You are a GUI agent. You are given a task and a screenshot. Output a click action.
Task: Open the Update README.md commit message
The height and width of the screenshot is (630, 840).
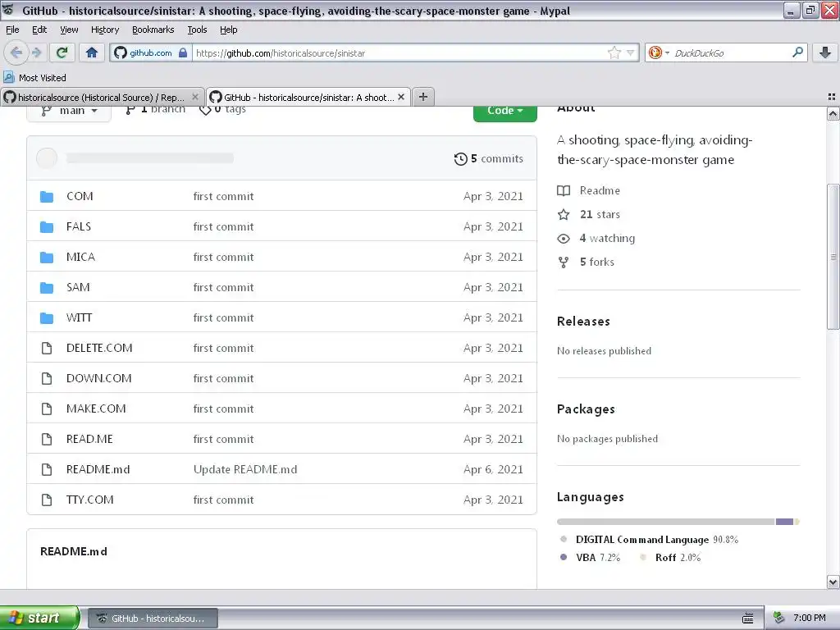click(245, 470)
